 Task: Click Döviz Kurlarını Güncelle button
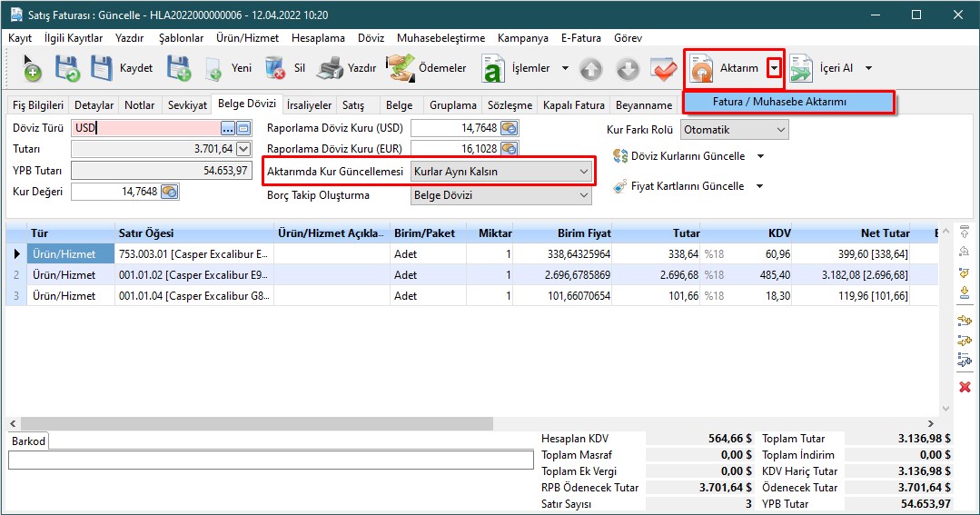678,156
